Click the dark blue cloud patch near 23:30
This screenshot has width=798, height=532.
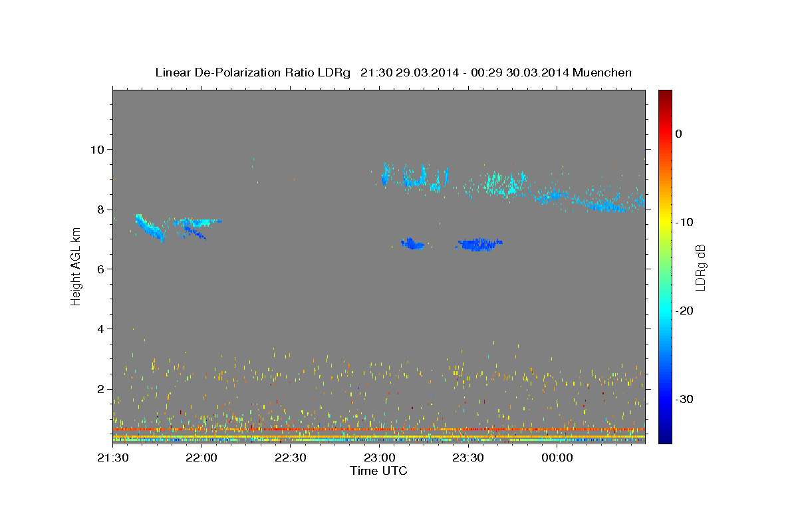(x=480, y=245)
